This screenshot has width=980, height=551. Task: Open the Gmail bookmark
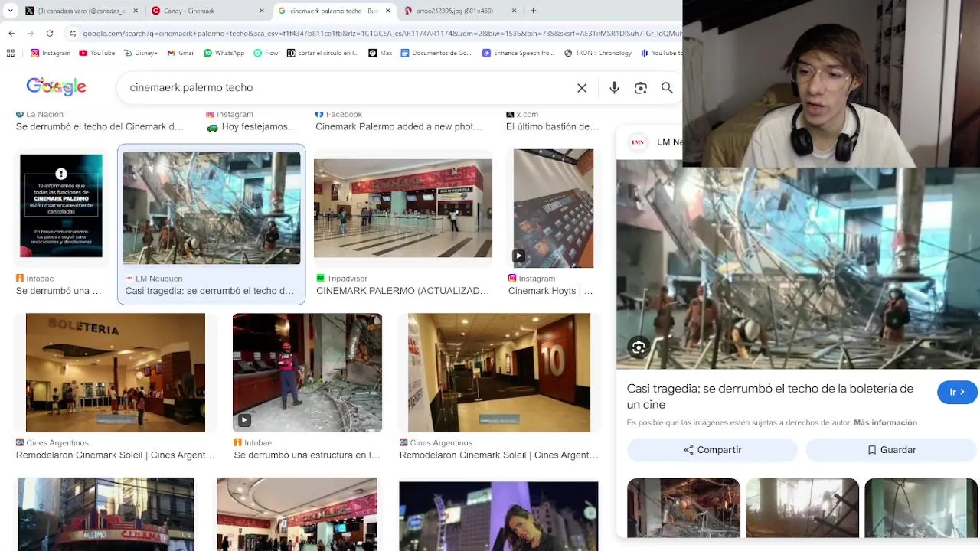click(x=181, y=53)
